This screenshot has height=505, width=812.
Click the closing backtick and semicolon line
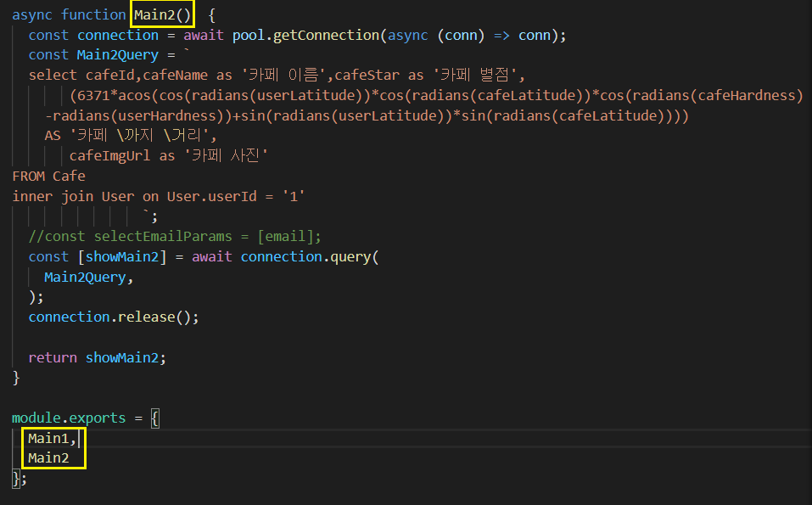click(x=150, y=216)
